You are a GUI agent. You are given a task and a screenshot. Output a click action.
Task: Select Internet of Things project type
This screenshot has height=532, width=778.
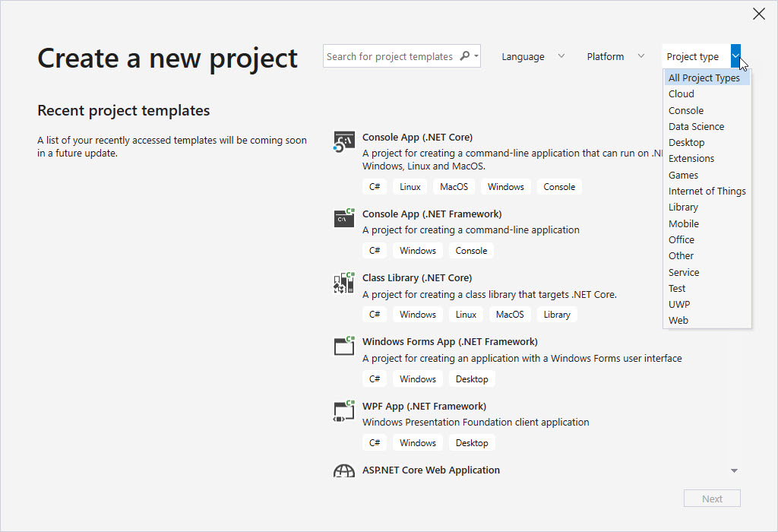[707, 191]
